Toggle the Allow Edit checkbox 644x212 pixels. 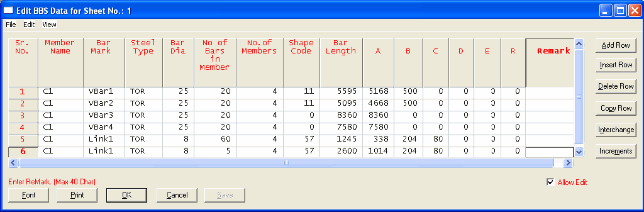[x=550, y=182]
